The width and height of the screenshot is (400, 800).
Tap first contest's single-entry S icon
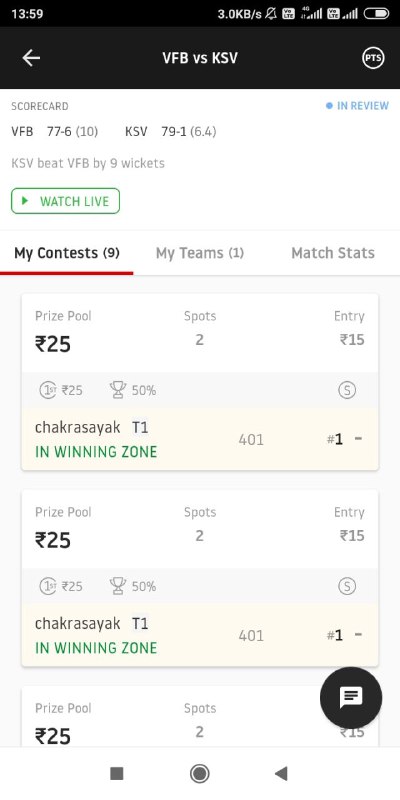[347, 391]
